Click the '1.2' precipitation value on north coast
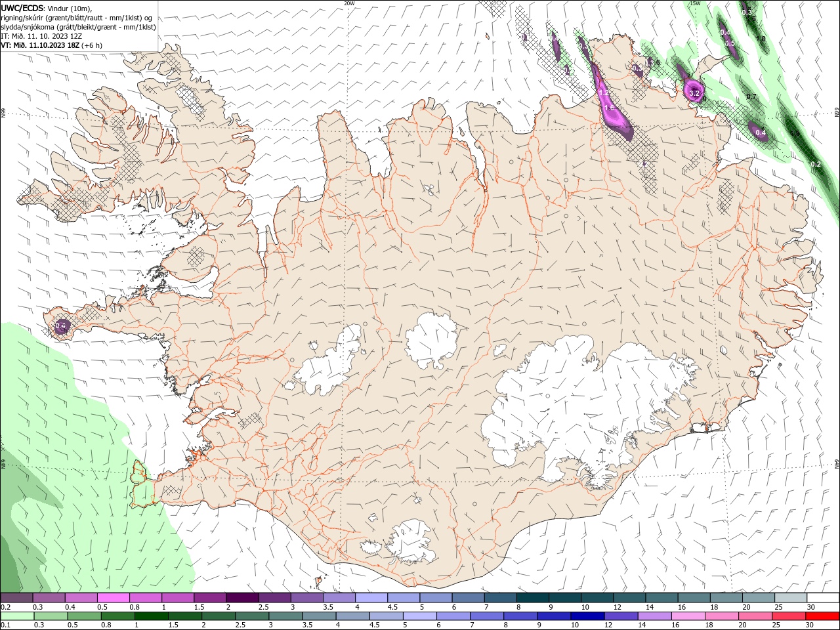The width and height of the screenshot is (840, 630). coord(604,94)
